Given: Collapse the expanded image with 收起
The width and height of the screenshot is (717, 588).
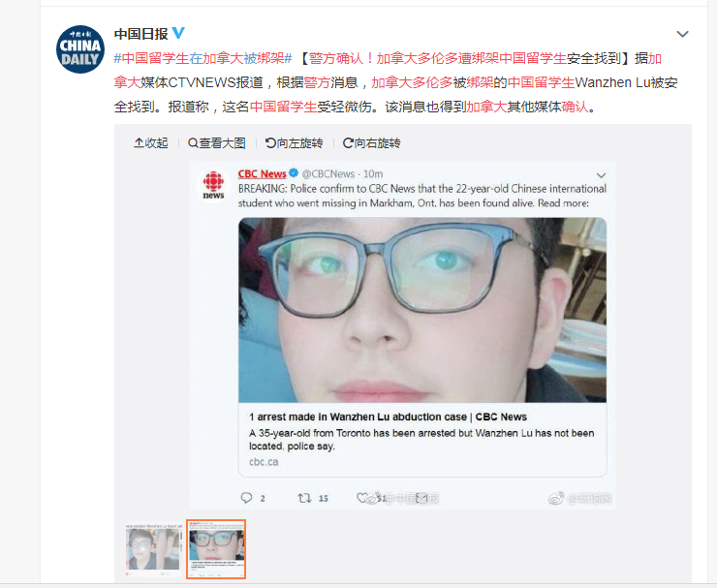Looking at the screenshot, I should [151, 143].
